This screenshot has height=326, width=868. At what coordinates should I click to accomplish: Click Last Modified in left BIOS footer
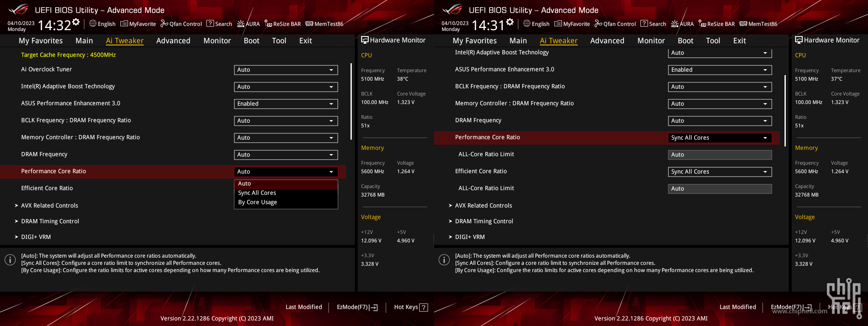(304, 307)
